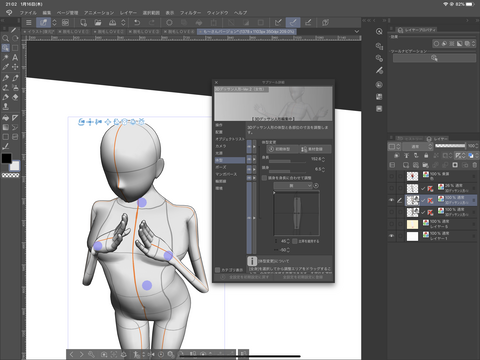Click the lock layer padlock icon

pos(426,155)
